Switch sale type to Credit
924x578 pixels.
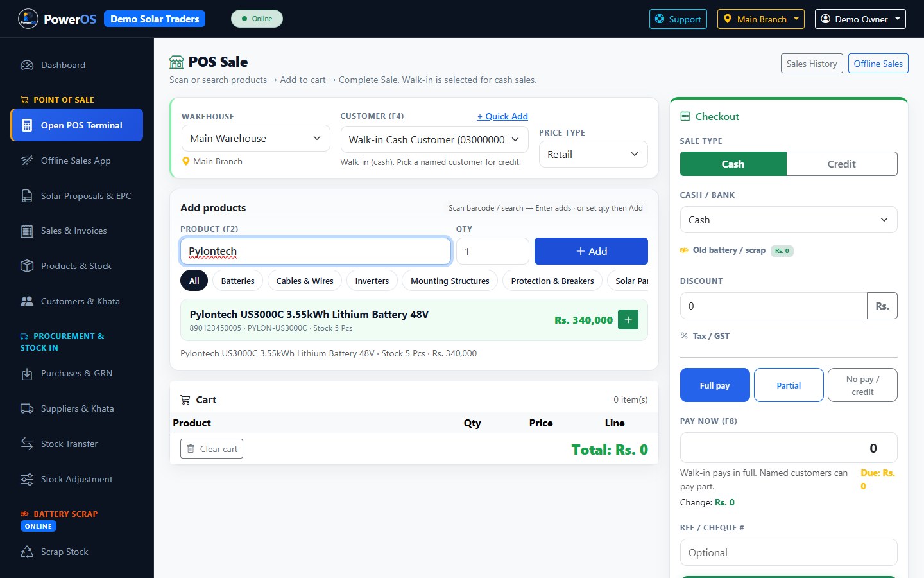click(842, 164)
